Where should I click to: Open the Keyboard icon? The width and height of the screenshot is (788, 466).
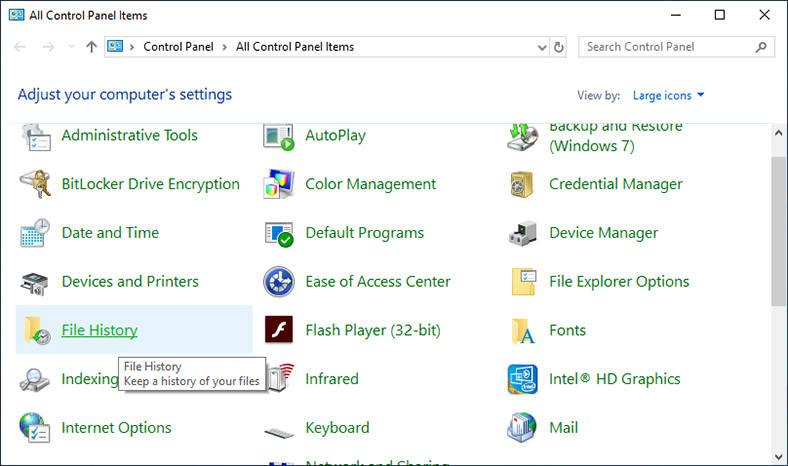(x=279, y=432)
